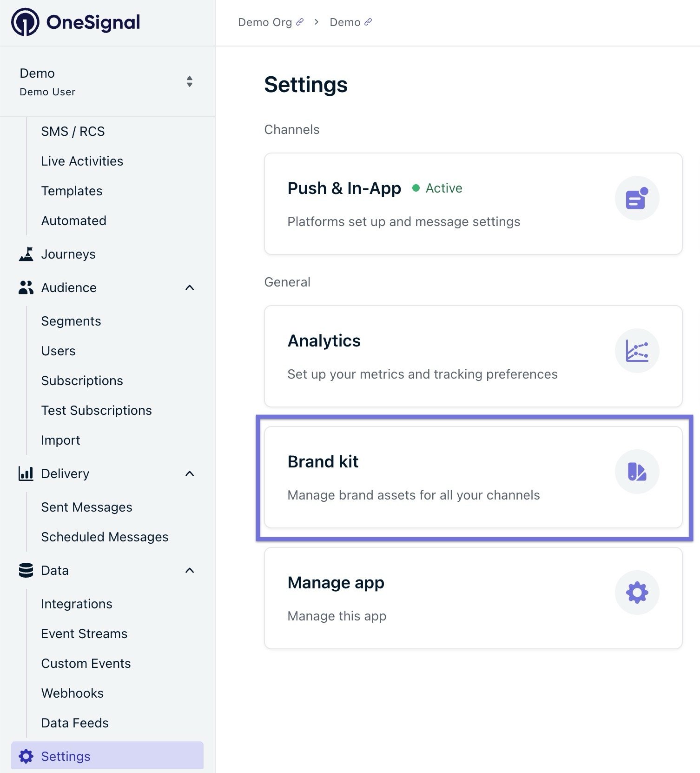Open the Demo app switcher dropdown
The width and height of the screenshot is (700, 773).
tap(190, 81)
